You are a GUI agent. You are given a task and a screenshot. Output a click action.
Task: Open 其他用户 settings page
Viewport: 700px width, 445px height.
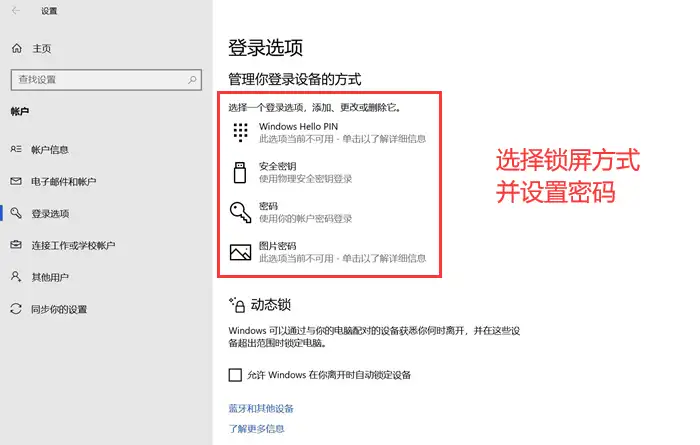pyautogui.click(x=50, y=277)
